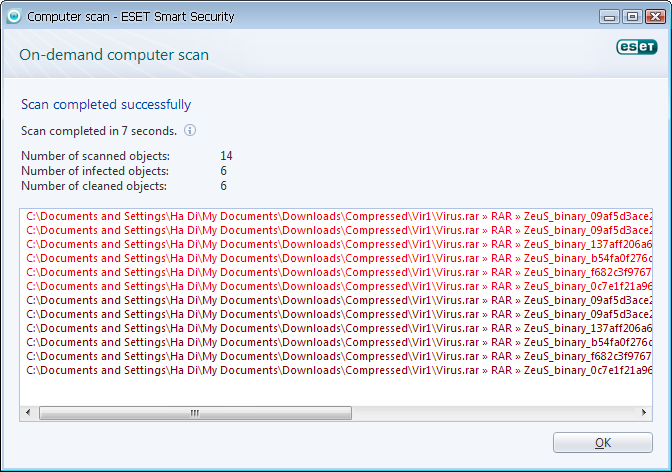The height and width of the screenshot is (472, 672).
Task: Close the ESET scan window
Action: click(655, 17)
